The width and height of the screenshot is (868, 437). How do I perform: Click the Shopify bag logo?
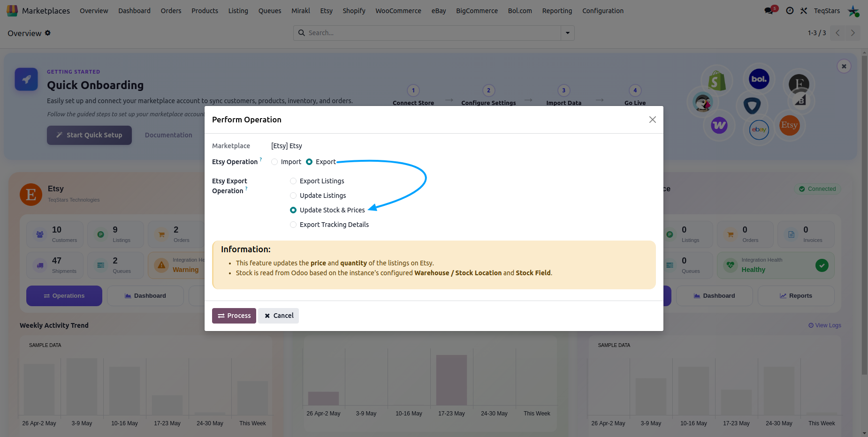tap(716, 81)
